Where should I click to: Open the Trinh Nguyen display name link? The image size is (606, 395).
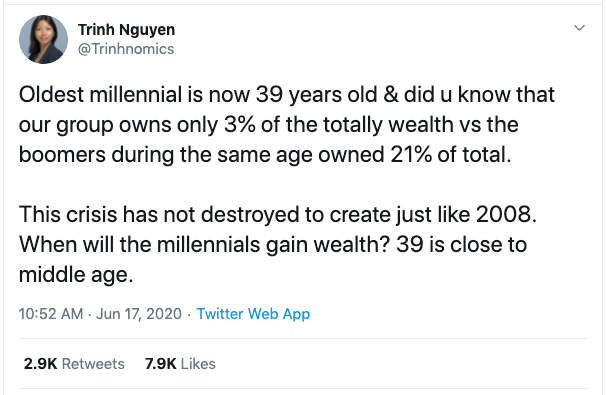coord(126,30)
